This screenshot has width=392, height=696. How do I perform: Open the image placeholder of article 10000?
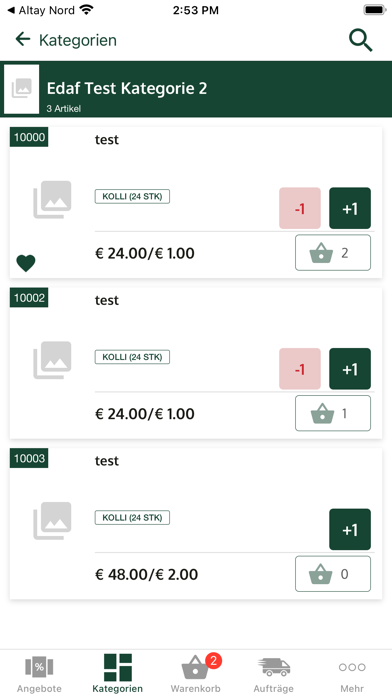(x=52, y=200)
